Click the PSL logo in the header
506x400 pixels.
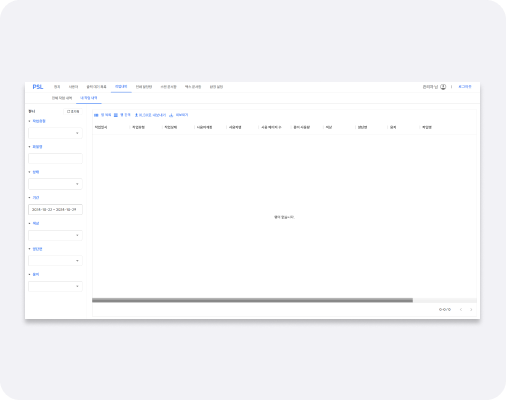(x=38, y=87)
